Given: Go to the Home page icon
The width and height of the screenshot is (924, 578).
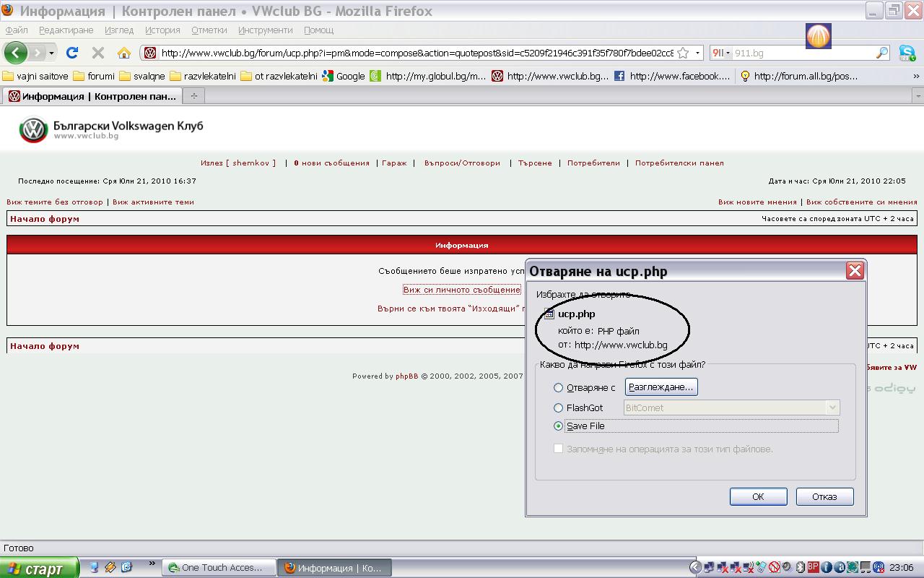Looking at the screenshot, I should [x=124, y=53].
